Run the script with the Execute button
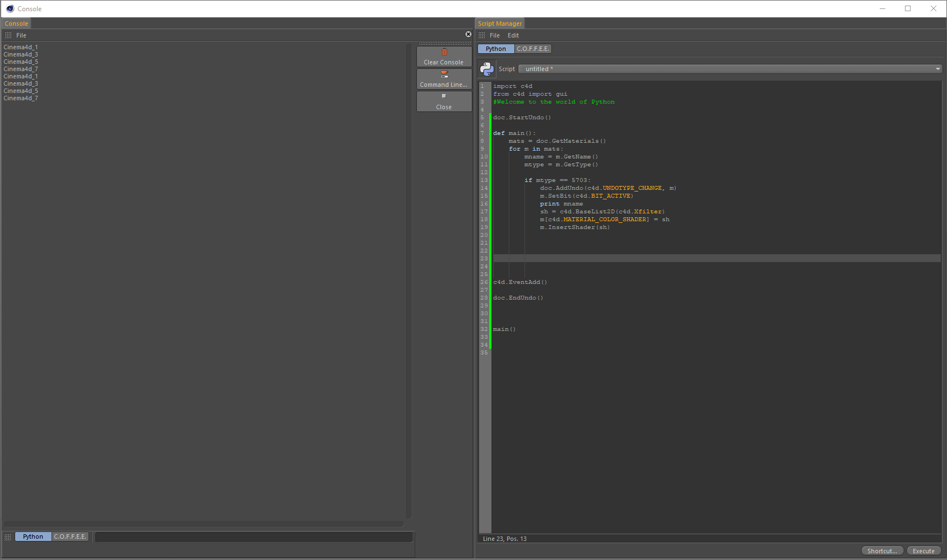Image resolution: width=947 pixels, height=560 pixels. (x=923, y=550)
